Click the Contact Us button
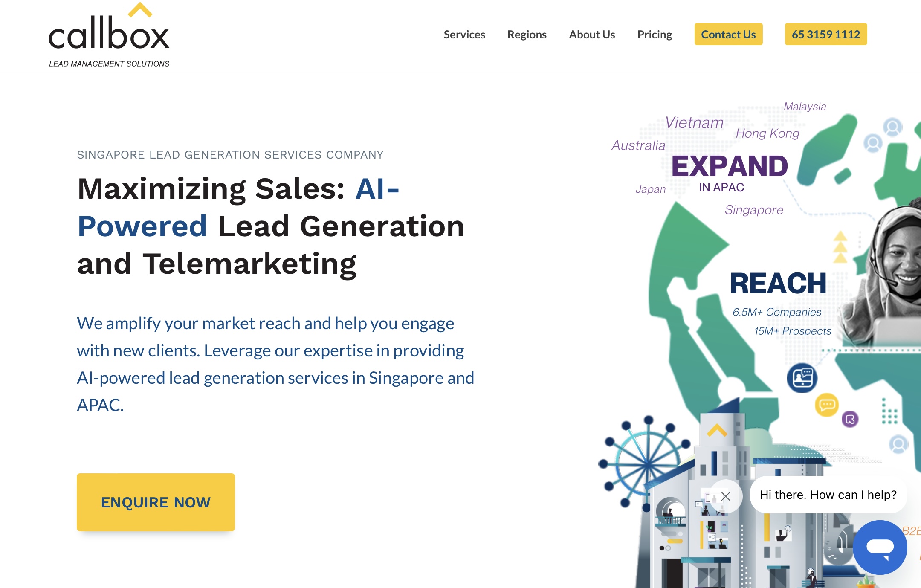Image resolution: width=921 pixels, height=588 pixels. (728, 34)
